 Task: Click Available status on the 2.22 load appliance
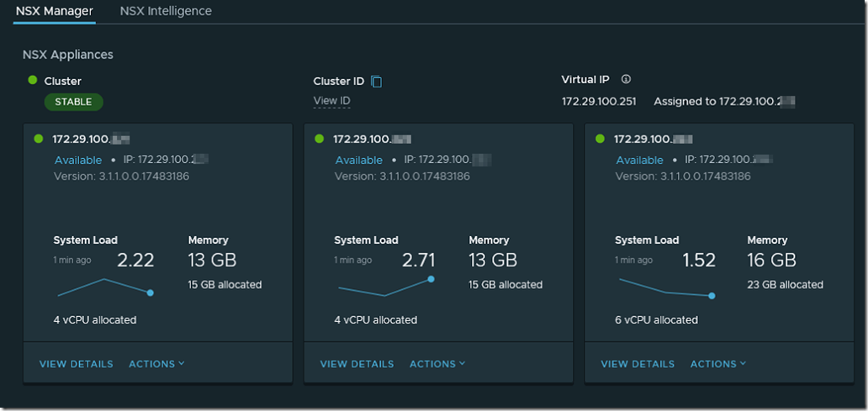pos(78,160)
